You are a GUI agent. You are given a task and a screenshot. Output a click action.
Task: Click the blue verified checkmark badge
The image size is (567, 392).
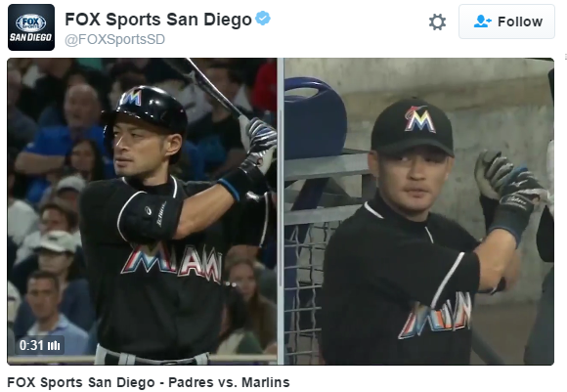click(x=263, y=18)
